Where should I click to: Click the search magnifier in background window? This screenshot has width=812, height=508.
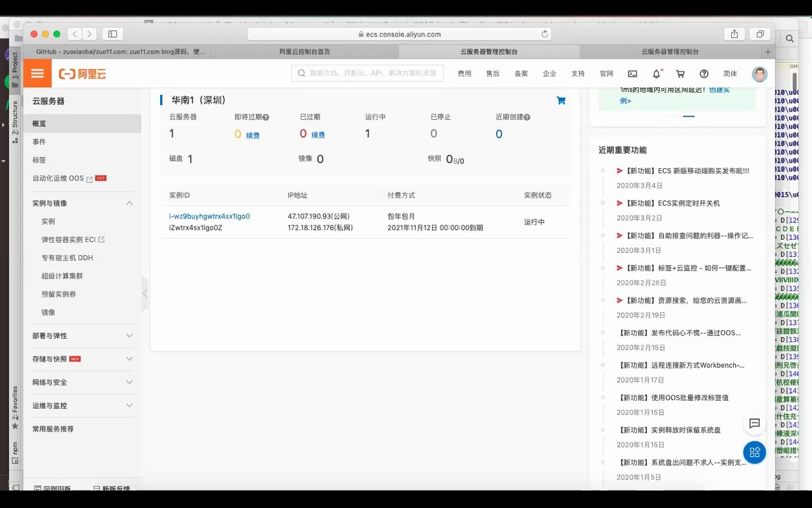pyautogui.click(x=789, y=38)
